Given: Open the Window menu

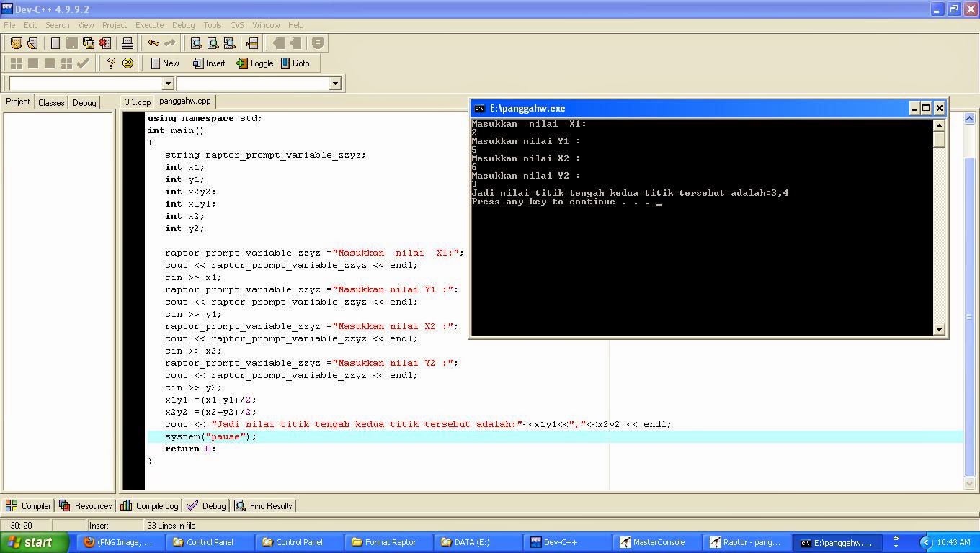Looking at the screenshot, I should coord(266,25).
